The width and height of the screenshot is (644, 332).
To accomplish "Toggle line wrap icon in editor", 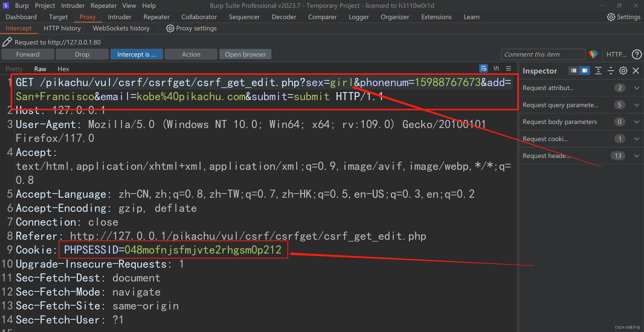I will tap(483, 68).
